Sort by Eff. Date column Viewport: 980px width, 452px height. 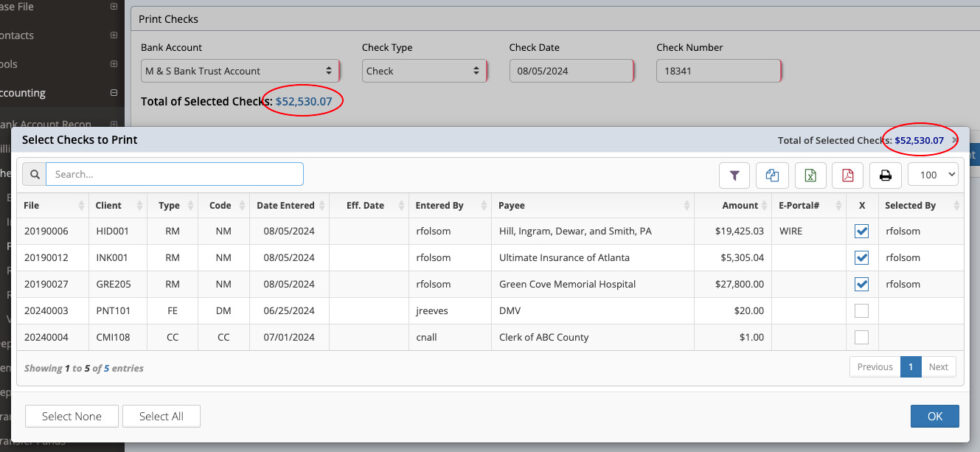pos(369,206)
